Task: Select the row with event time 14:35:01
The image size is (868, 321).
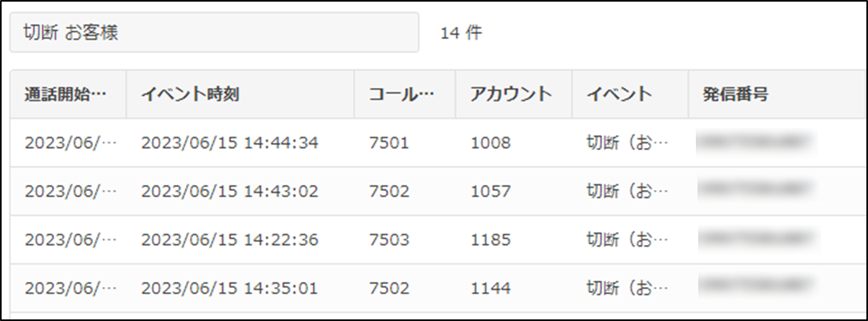Action: [x=438, y=288]
